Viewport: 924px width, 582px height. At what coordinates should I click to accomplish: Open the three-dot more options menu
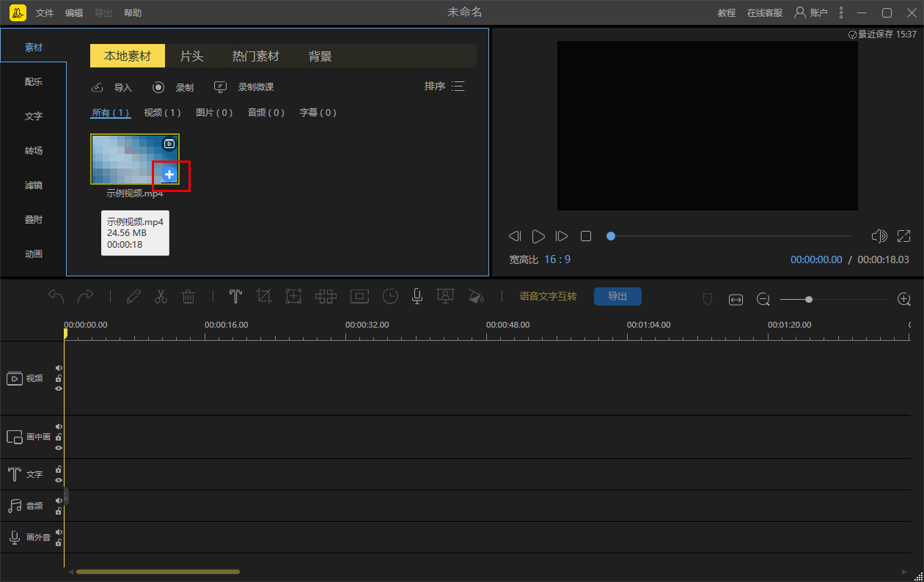pyautogui.click(x=841, y=13)
